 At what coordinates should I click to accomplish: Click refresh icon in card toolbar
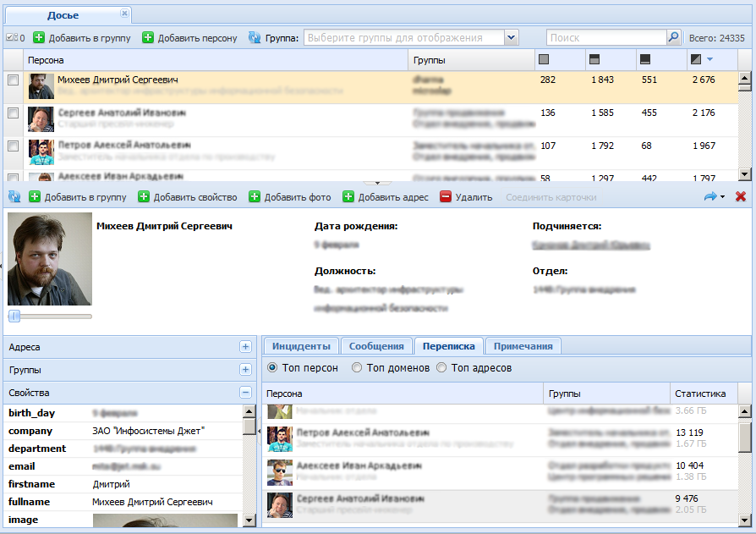(14, 196)
